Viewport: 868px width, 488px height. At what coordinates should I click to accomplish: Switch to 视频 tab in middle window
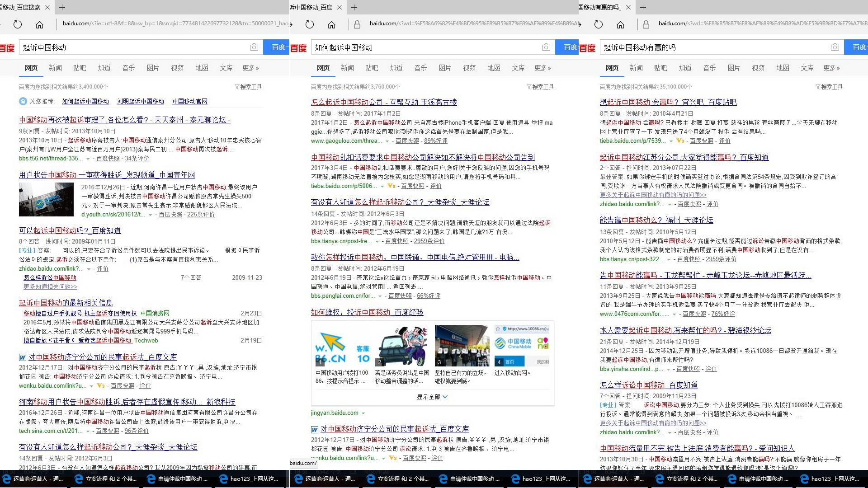coord(469,68)
